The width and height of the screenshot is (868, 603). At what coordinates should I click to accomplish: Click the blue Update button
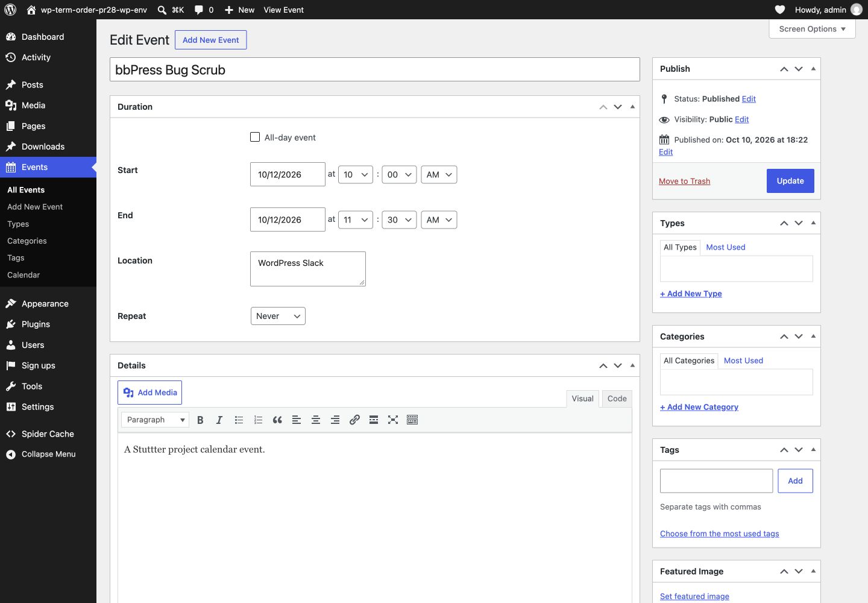point(790,181)
